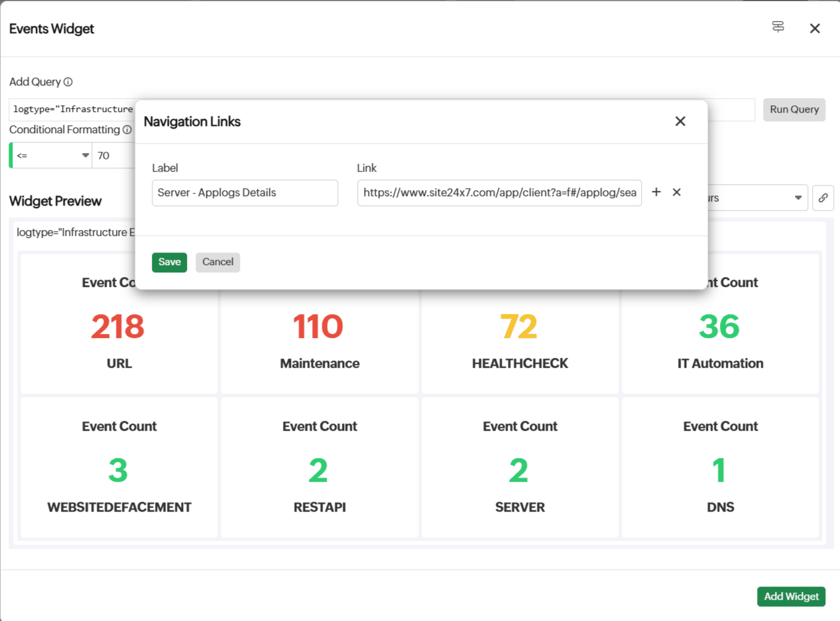
Task: Select the IT Automation count 36
Action: (x=720, y=326)
